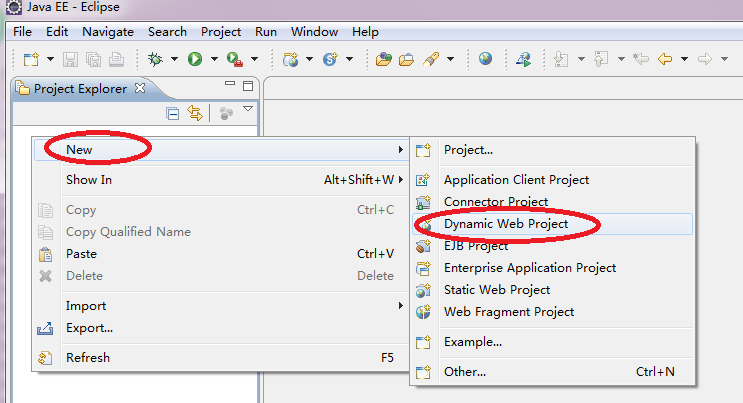
Task: Open dropdown beside the new web project icon
Action: click(309, 59)
